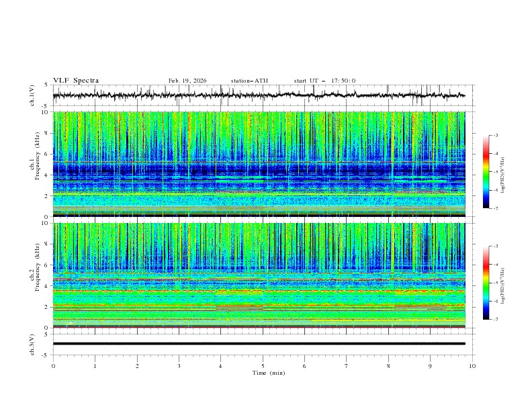Click inside the ch.2 spectrogram panel

(x=259, y=275)
